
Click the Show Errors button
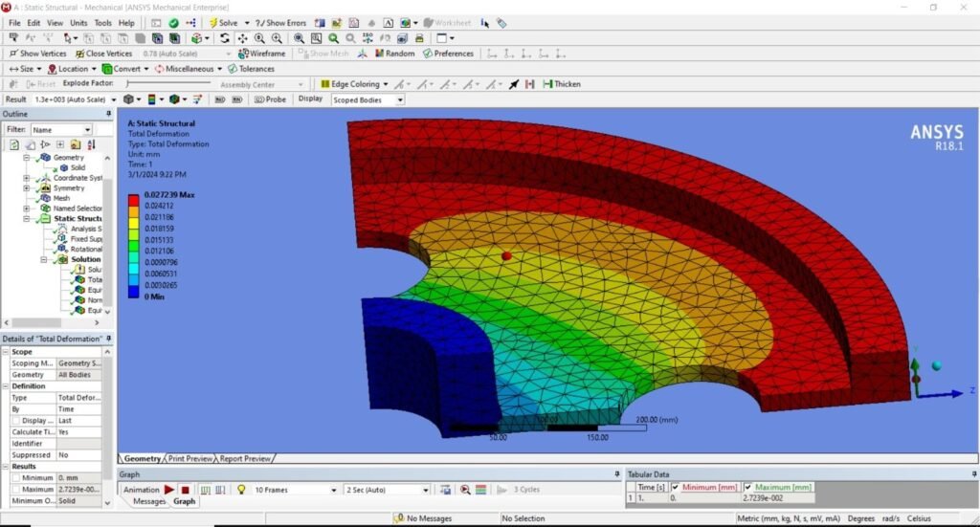click(x=280, y=22)
